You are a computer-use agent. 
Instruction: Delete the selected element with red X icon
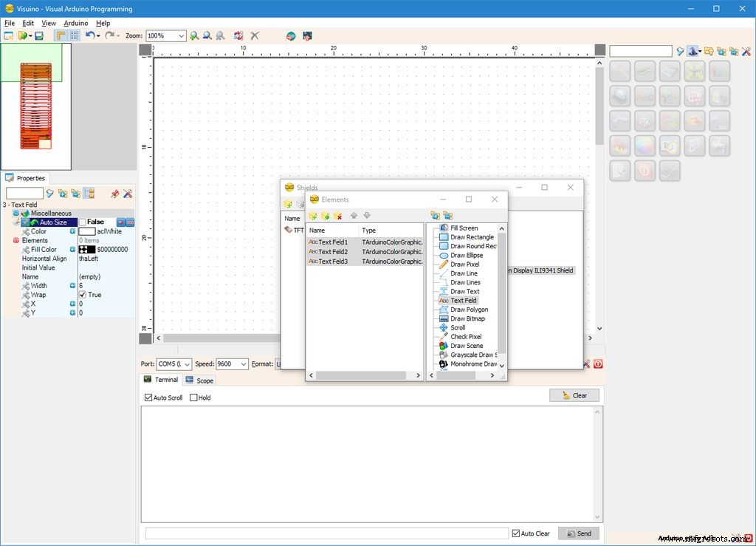tap(337, 216)
